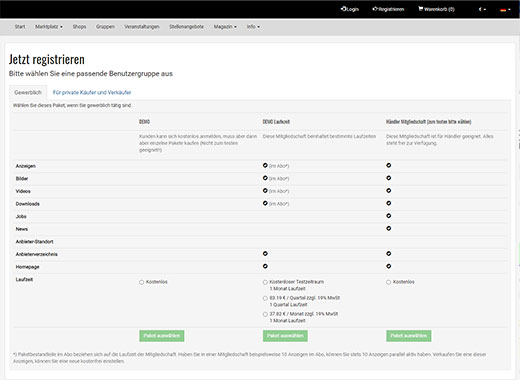Screen dimensions: 520x380
Task: Click Videos checkmark in Händler column
Action: click(x=389, y=191)
